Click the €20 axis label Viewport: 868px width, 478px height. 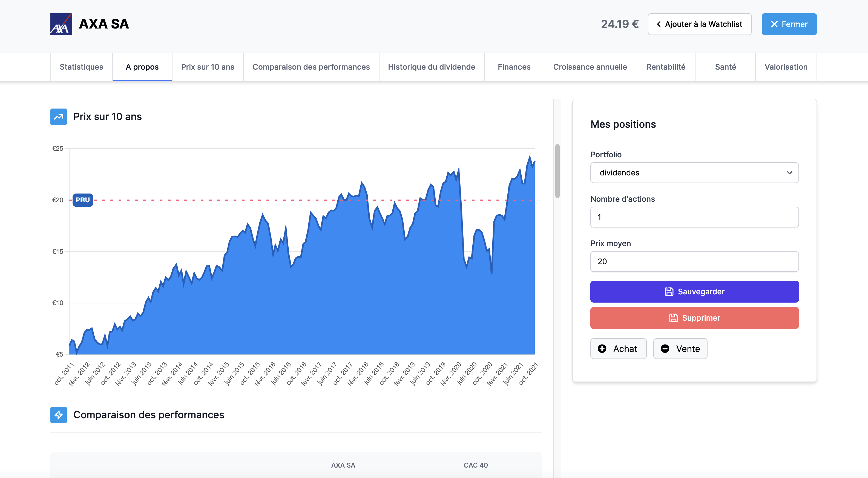pos(58,200)
